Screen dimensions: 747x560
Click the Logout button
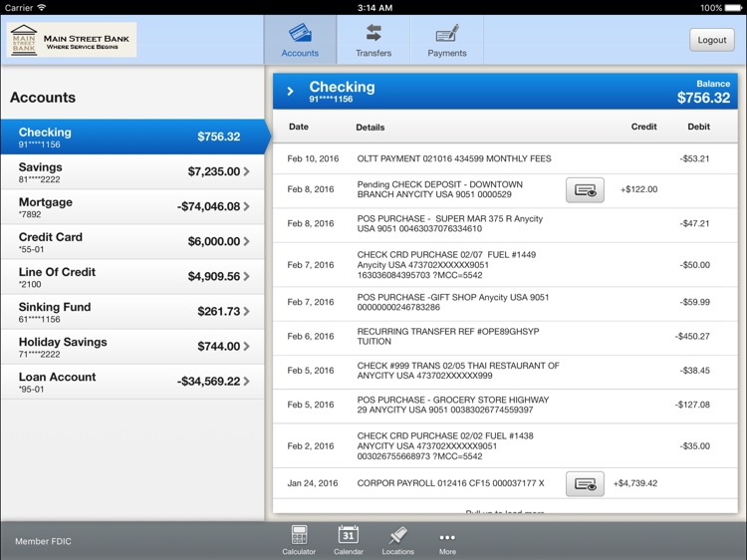click(x=712, y=40)
